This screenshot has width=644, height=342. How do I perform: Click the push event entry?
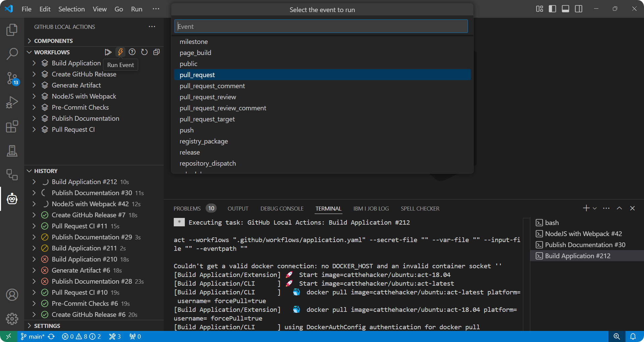point(186,130)
